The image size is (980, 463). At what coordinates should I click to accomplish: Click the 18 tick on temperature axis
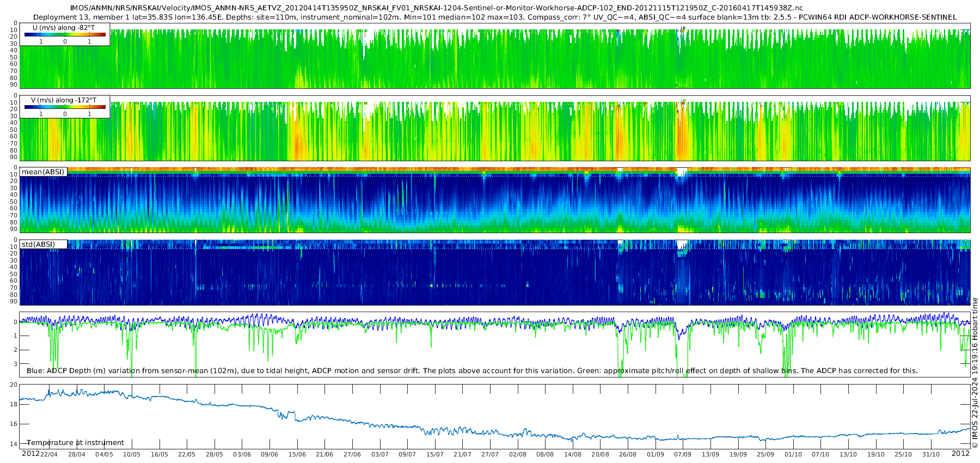tap(14, 404)
